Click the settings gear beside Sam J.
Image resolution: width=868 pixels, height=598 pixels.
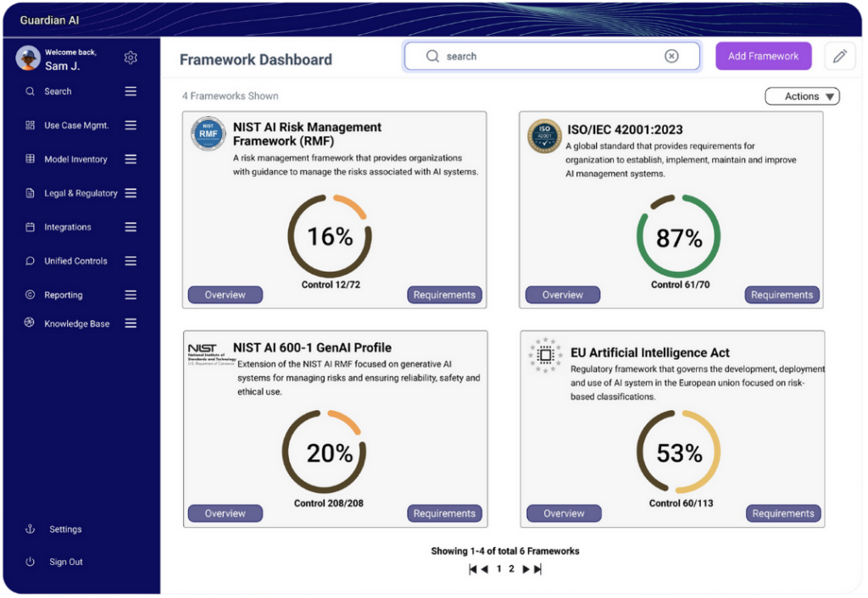(x=131, y=57)
